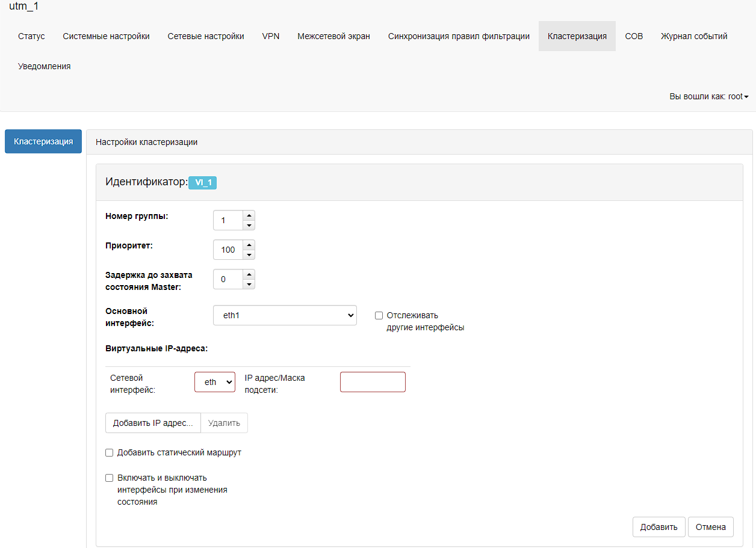The height and width of the screenshot is (548, 756).
Task: Click the Отмена button
Action: pos(710,527)
